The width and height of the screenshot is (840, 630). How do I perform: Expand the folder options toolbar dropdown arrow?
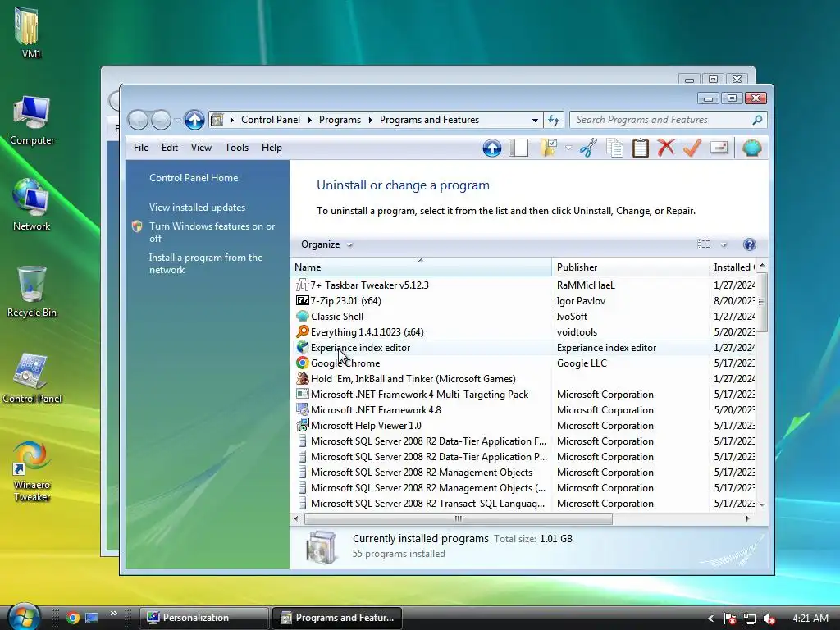568,148
